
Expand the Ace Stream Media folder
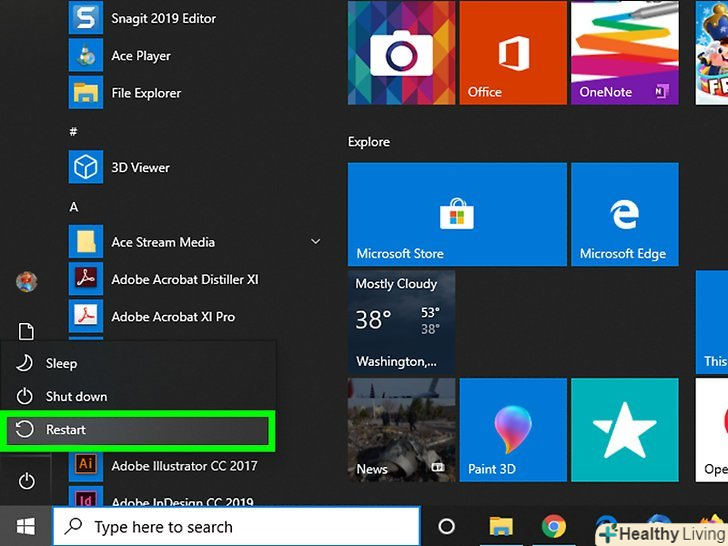[x=315, y=242]
